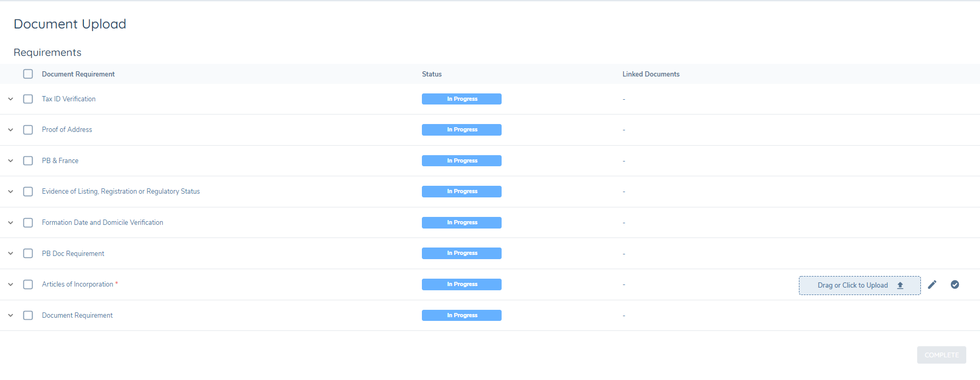Expand the Proof of Address row
980x380 pixels.
tap(11, 130)
